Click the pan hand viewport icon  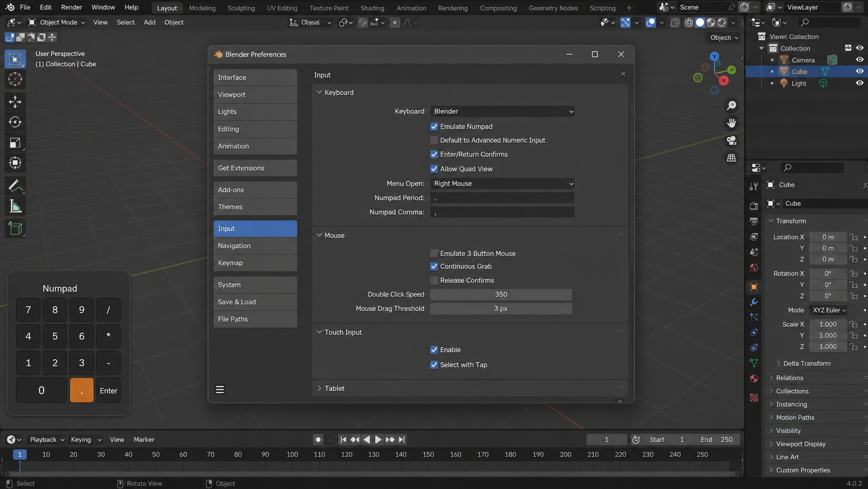(x=731, y=123)
